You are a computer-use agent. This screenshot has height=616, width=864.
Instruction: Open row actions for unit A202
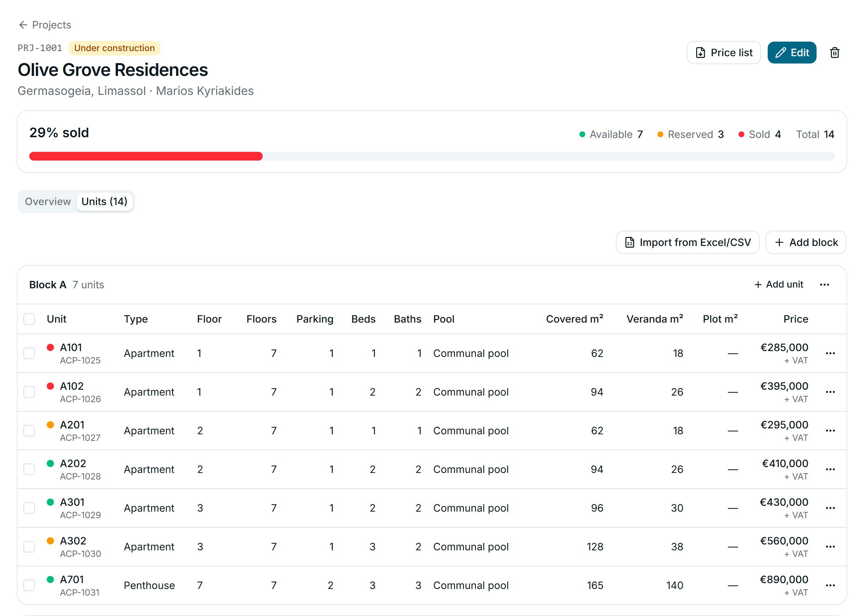pos(830,470)
